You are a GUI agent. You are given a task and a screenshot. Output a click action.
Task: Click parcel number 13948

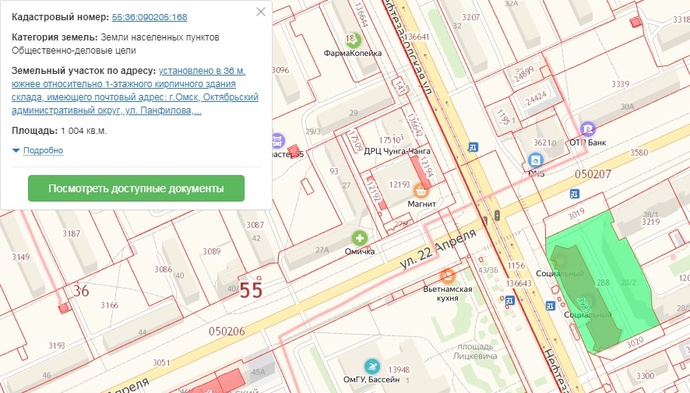pyautogui.click(x=399, y=370)
